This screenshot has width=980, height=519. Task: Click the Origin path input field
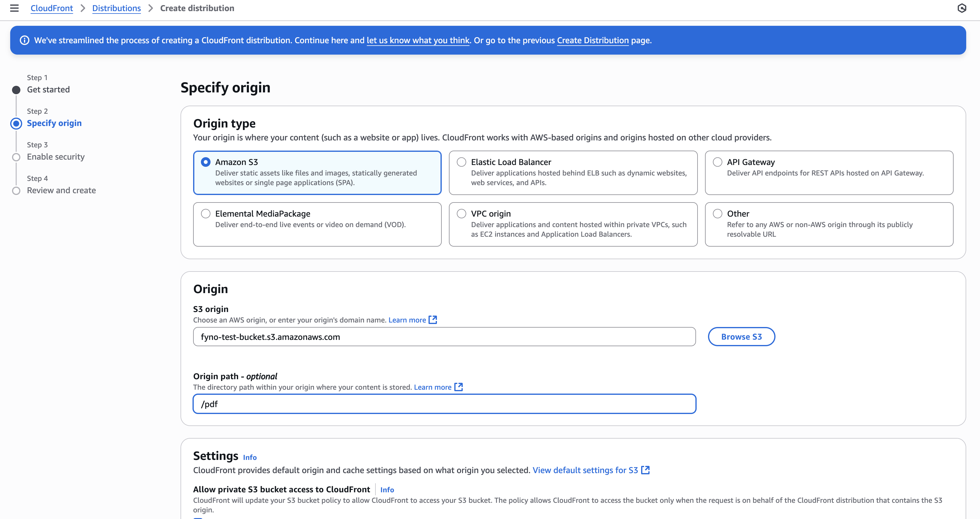point(444,404)
